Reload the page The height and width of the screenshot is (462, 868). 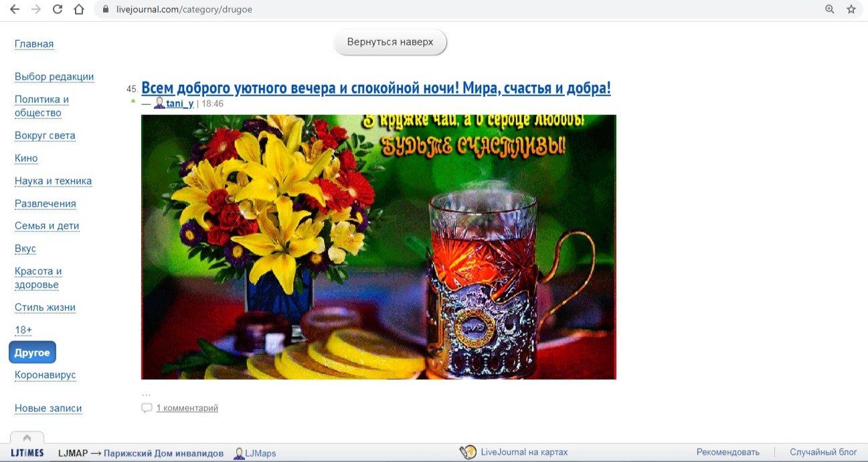[x=58, y=9]
